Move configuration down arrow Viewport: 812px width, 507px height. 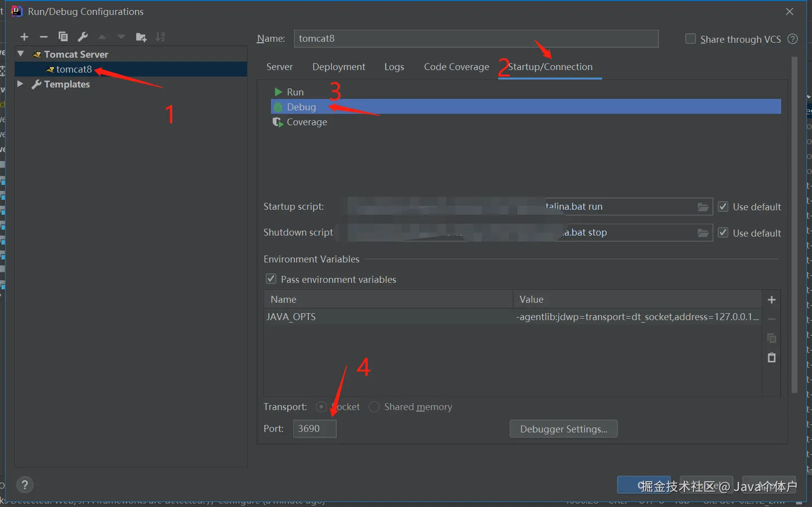pos(121,37)
